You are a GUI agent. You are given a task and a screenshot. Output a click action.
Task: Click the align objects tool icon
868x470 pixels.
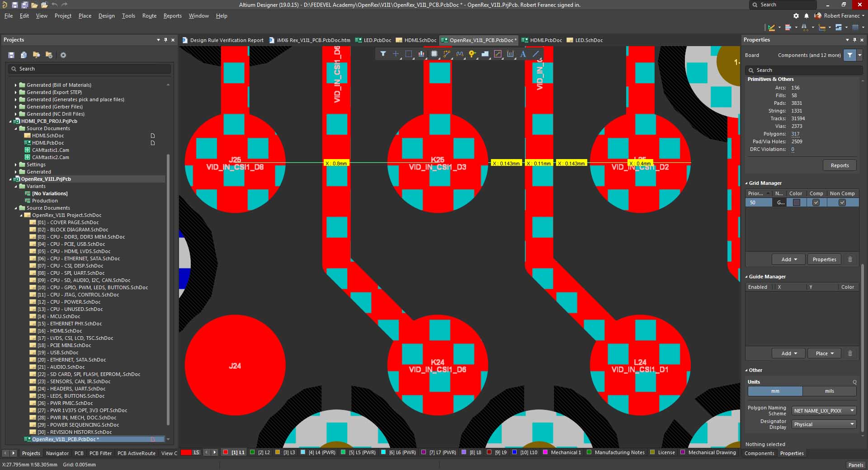tap(421, 54)
